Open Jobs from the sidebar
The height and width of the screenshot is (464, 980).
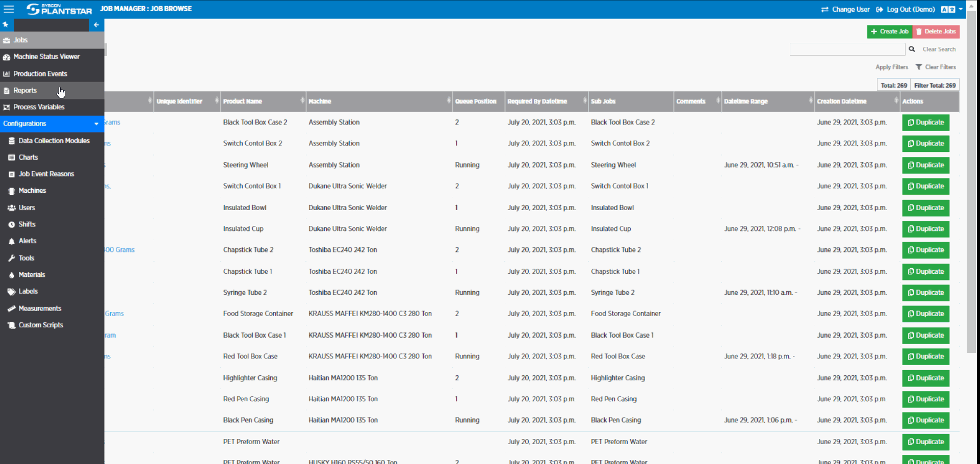52,40
